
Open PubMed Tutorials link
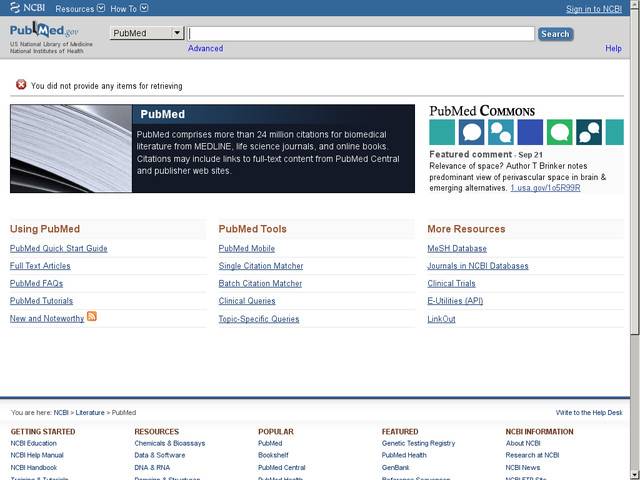(x=41, y=301)
